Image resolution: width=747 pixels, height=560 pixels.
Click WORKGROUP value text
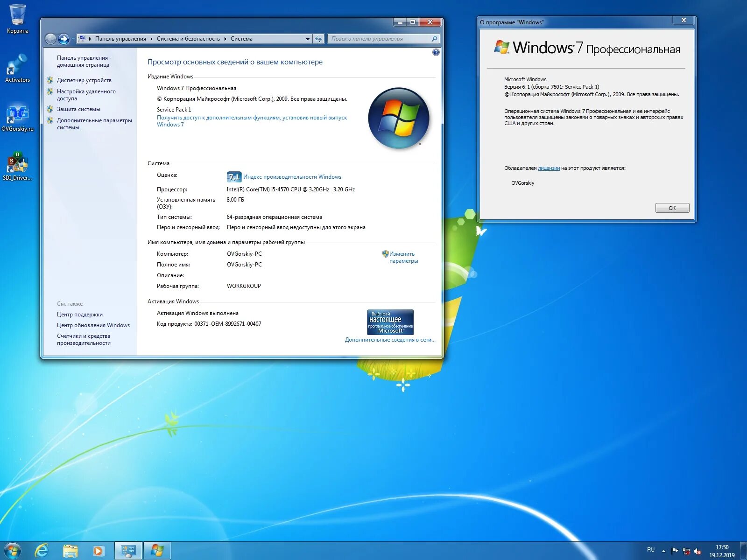click(244, 286)
